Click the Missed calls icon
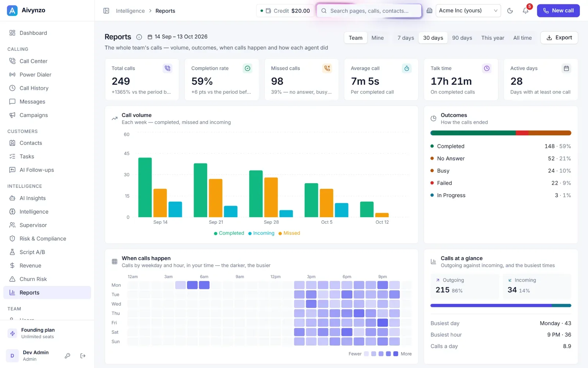The image size is (588, 368). [x=327, y=68]
